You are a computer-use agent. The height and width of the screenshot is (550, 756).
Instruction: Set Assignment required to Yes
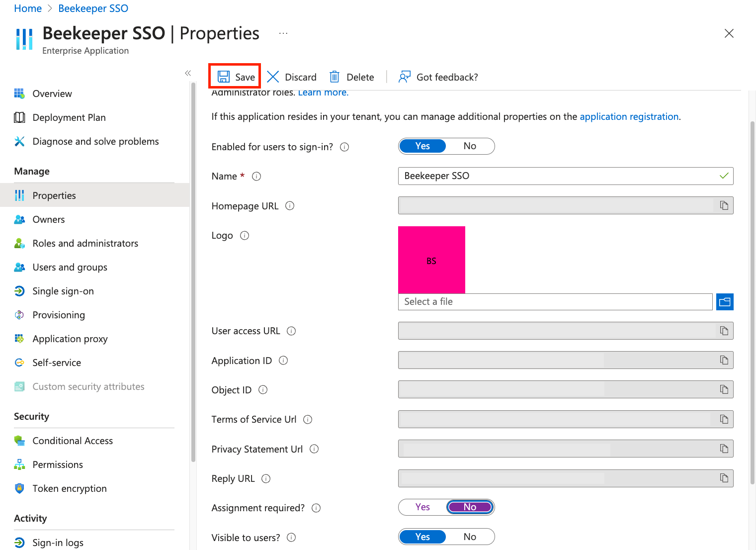coord(422,507)
